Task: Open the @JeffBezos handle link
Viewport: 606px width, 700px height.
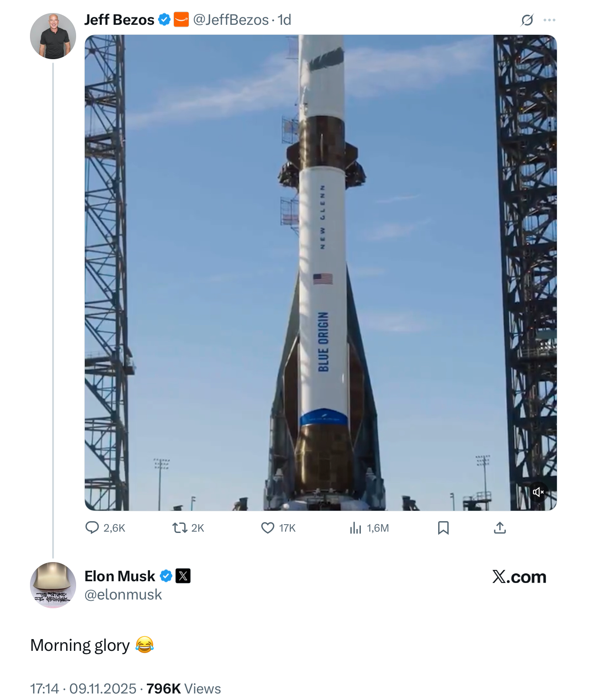Action: pyautogui.click(x=231, y=20)
